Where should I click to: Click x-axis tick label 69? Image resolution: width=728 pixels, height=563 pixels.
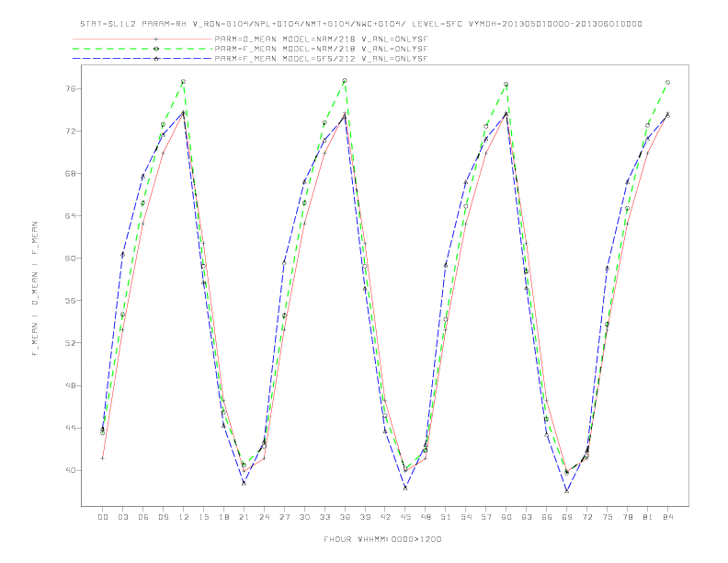pos(567,517)
